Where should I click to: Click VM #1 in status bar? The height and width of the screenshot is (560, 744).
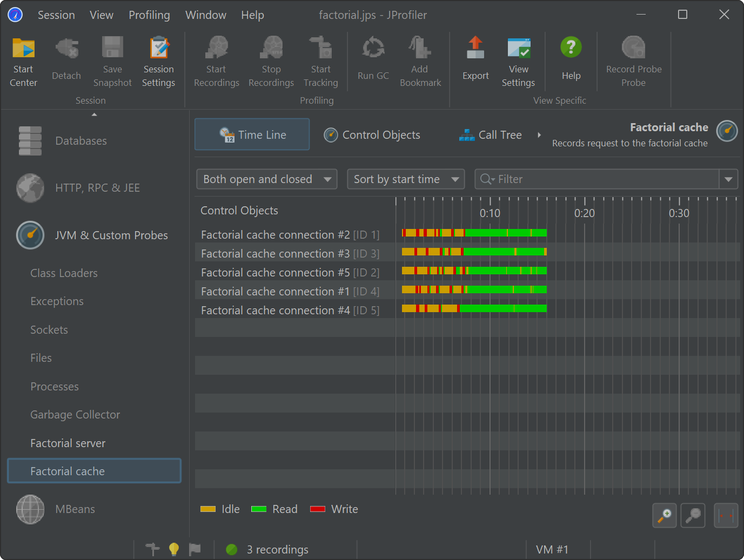coord(552,550)
